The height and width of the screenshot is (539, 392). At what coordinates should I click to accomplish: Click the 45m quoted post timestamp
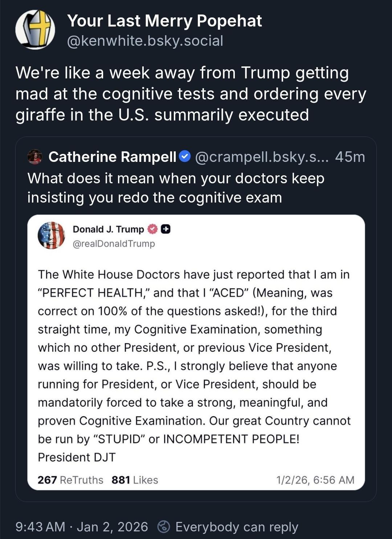coord(350,157)
